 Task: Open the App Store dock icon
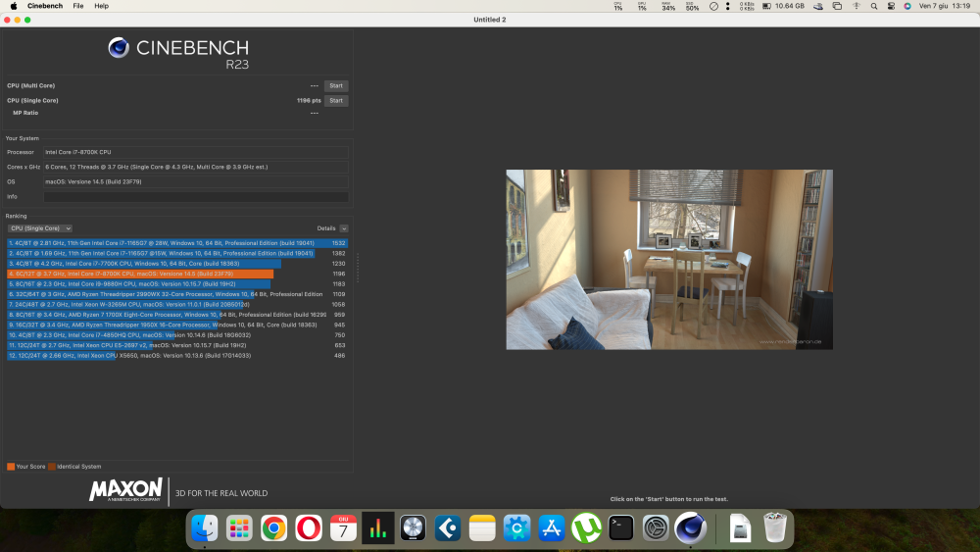coord(551,528)
